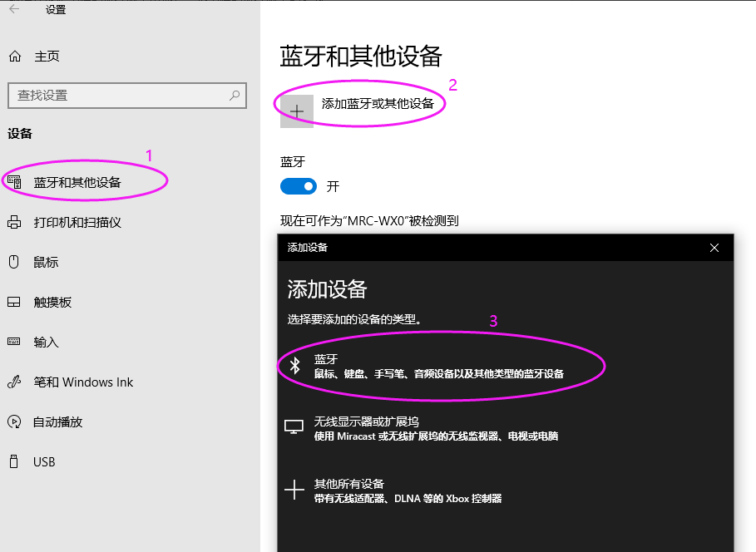Close the 添加设备 dialog
The image size is (756, 552).
point(714,248)
